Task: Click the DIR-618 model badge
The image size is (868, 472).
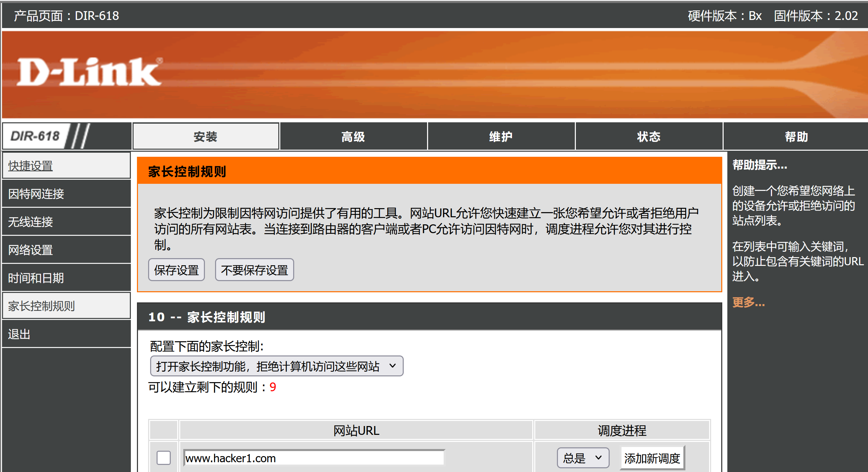Action: tap(35, 136)
